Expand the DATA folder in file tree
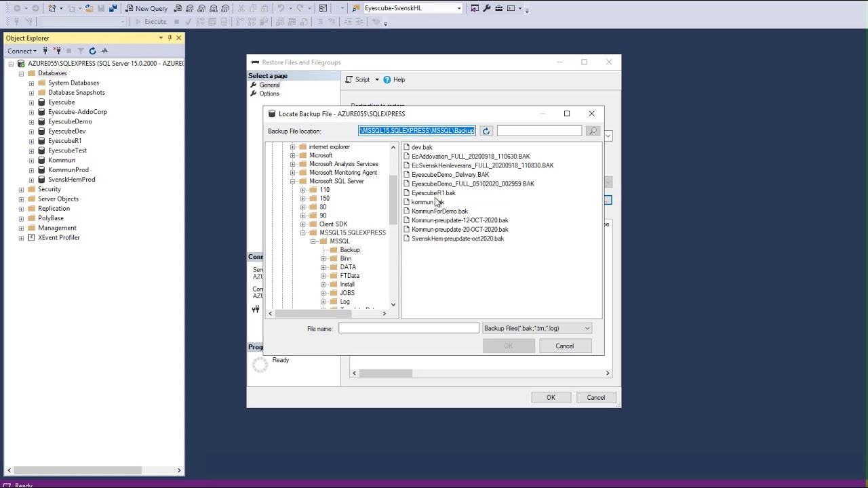The height and width of the screenshot is (488, 868). [323, 267]
